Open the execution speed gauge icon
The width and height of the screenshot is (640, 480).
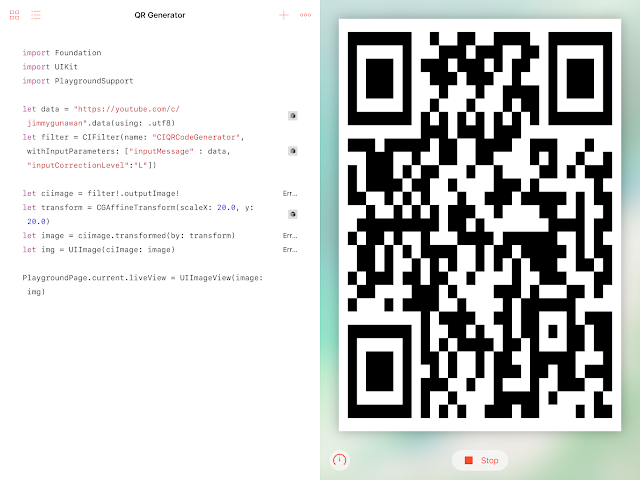(339, 460)
